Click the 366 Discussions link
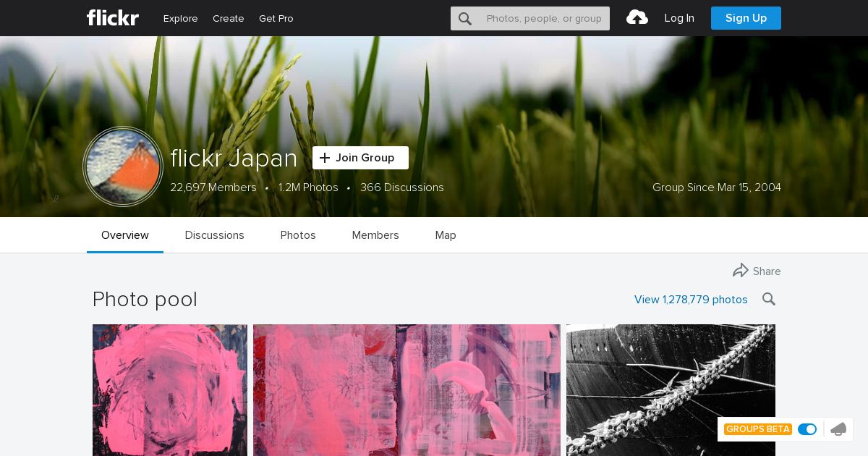This screenshot has height=456, width=868. coord(402,187)
